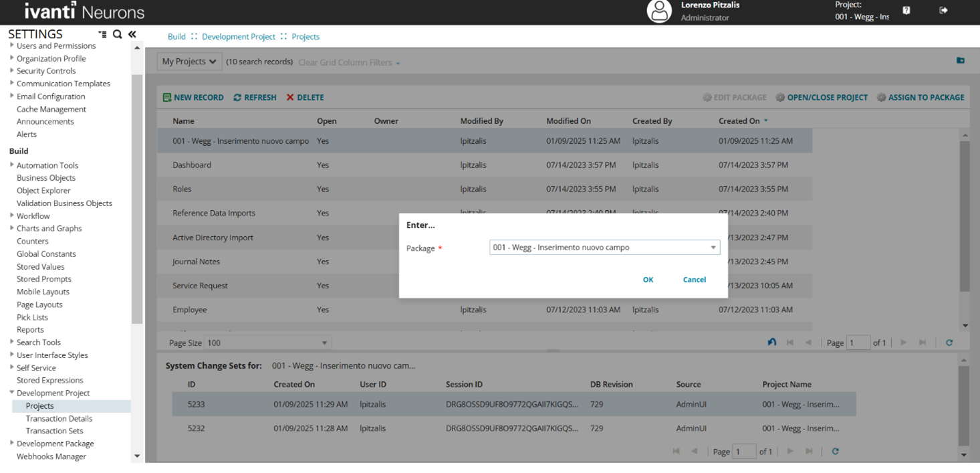The width and height of the screenshot is (980, 473).
Task: Click the Development Project breadcrumb link
Action: (x=239, y=37)
